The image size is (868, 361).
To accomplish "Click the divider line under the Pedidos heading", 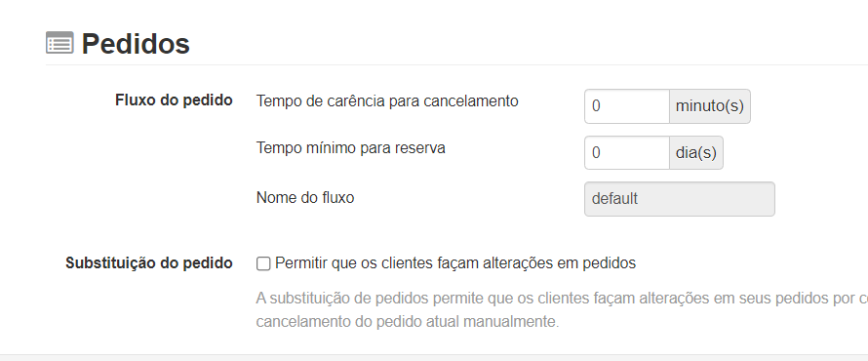I will click(456, 64).
